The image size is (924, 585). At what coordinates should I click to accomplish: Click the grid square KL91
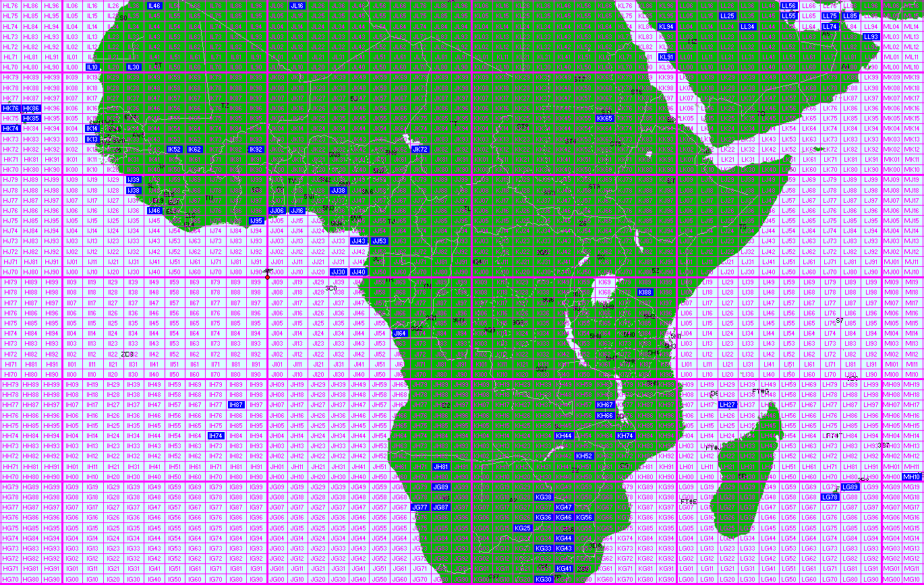point(666,57)
